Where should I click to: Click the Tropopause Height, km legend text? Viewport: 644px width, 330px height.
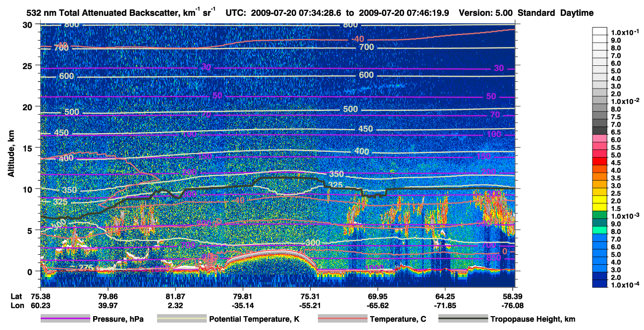point(533,319)
